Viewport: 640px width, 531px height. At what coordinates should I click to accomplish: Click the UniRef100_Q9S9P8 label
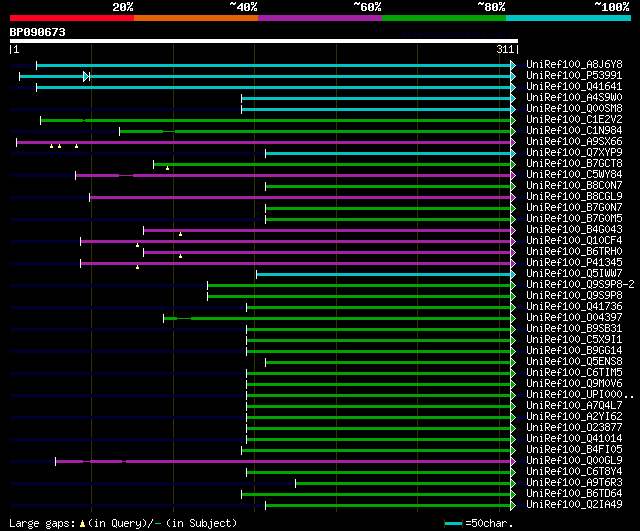tap(574, 295)
